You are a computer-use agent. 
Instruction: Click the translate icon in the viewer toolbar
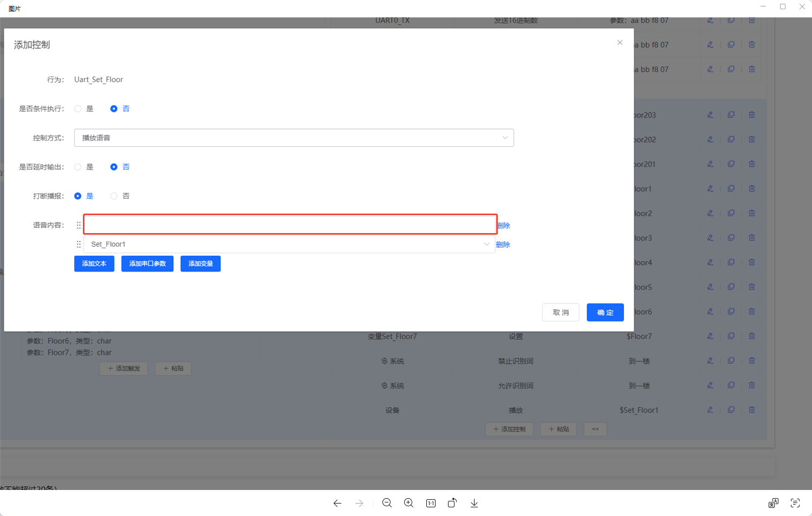coord(773,503)
